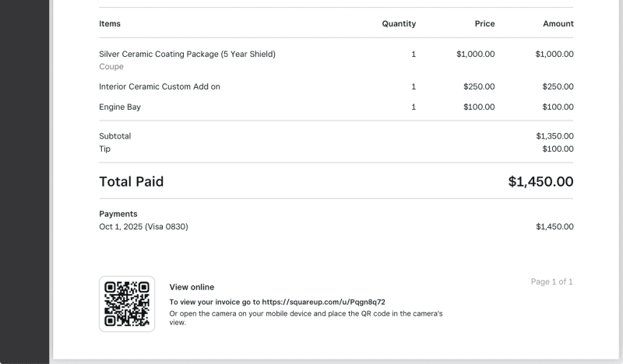Click the Subtotal label
623x364 pixels.
115,136
